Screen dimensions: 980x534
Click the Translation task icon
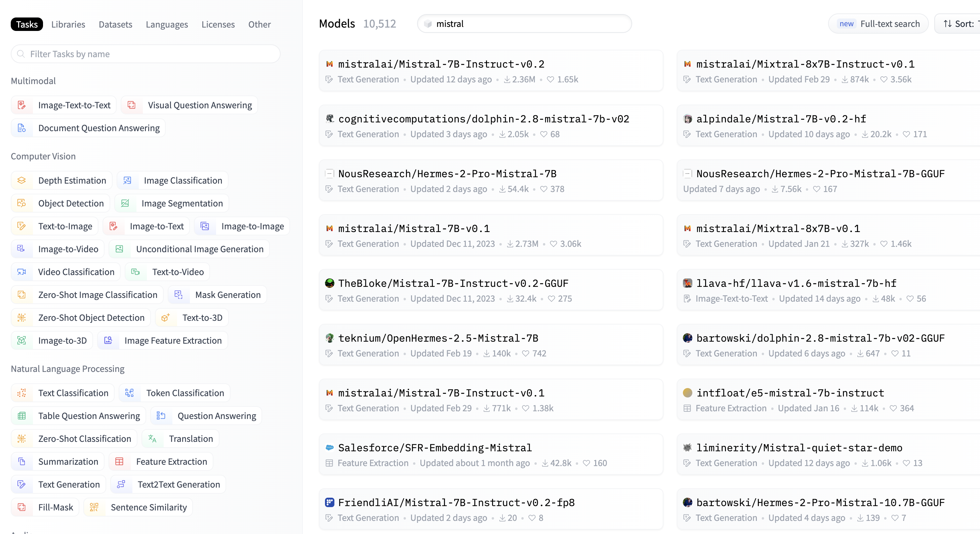(x=152, y=438)
